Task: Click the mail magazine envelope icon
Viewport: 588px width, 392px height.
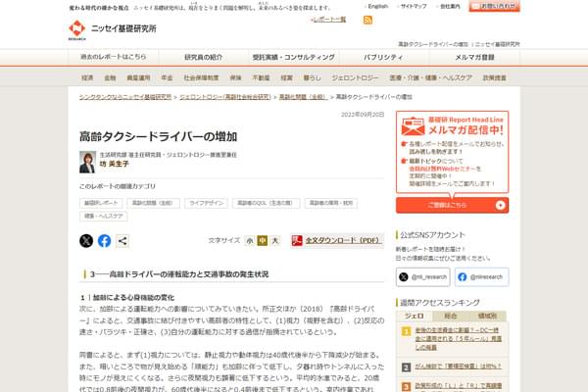Action: (413, 126)
